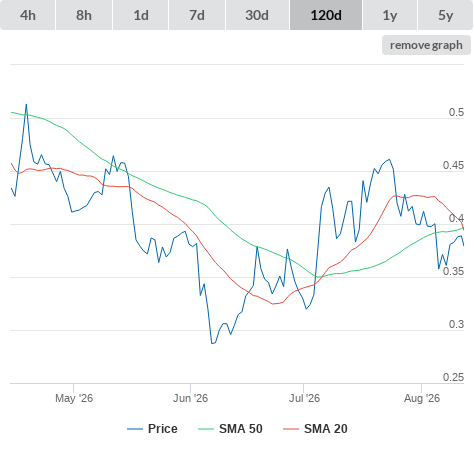Click the Jul '26 axis label

(x=304, y=398)
